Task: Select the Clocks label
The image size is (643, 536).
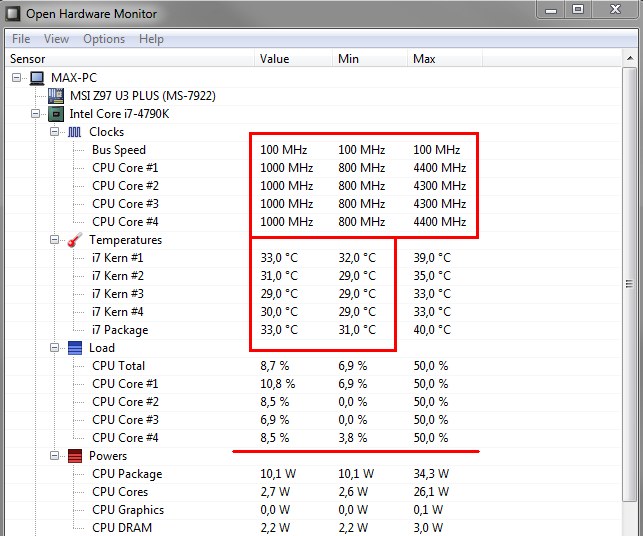Action: coord(107,132)
